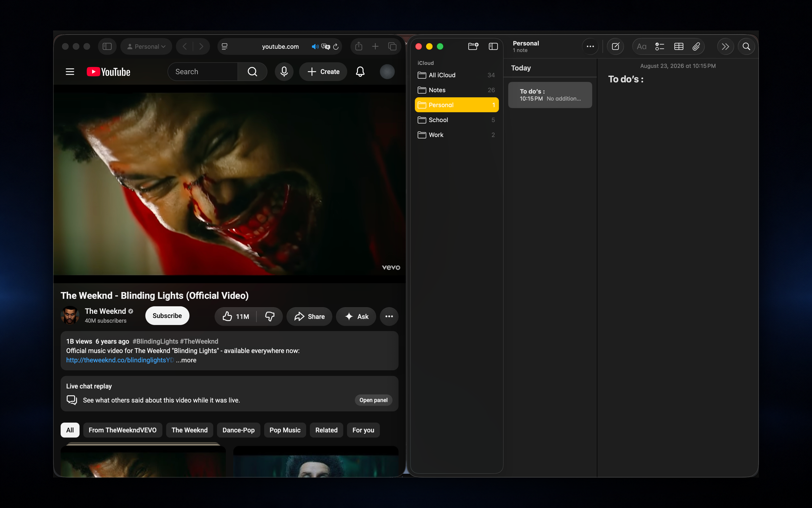812x508 pixels.
Task: Open the Notes folder in sidebar
Action: 456,90
